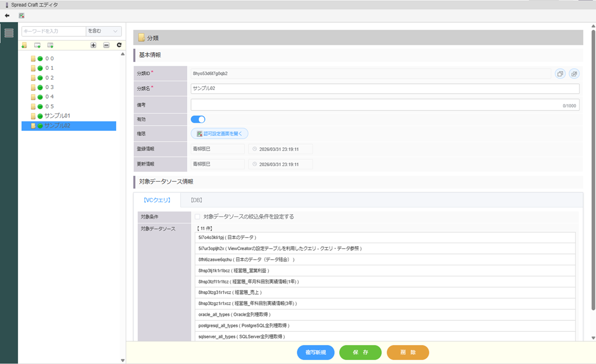Select the 【VCクエリ】 tab

157,200
